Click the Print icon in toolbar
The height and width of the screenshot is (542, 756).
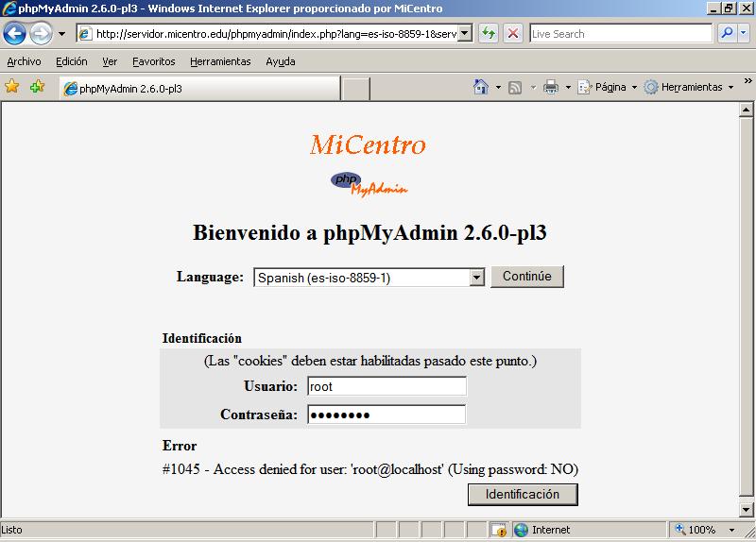click(551, 87)
